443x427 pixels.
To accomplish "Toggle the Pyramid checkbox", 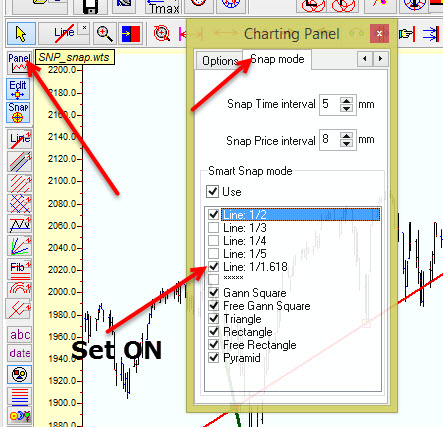I will tap(213, 358).
